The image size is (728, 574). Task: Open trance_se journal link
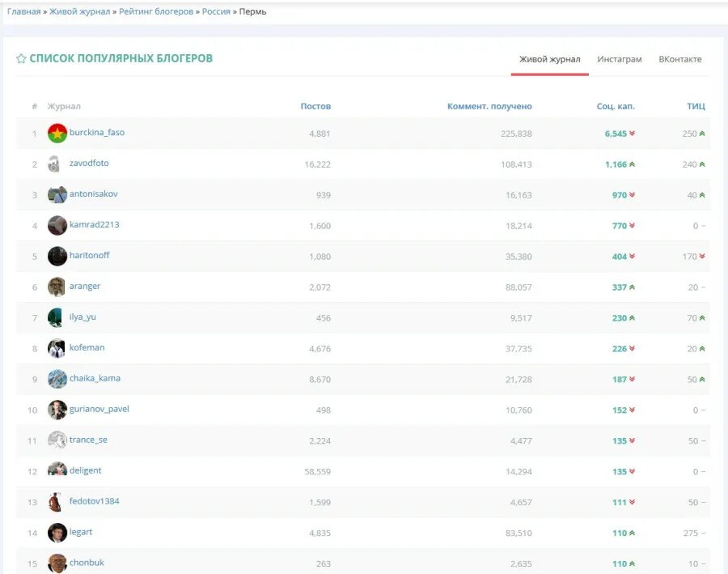point(88,440)
